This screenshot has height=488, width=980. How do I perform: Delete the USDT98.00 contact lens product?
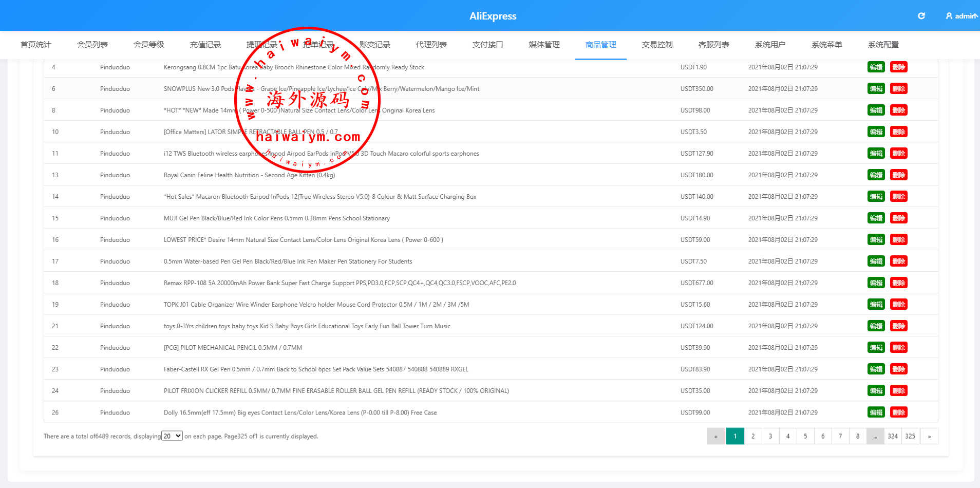point(899,110)
